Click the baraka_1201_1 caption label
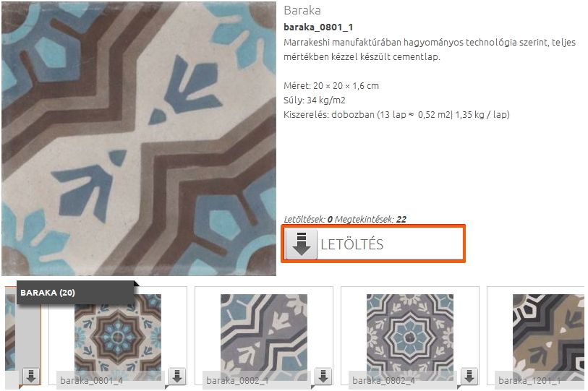 529,380
